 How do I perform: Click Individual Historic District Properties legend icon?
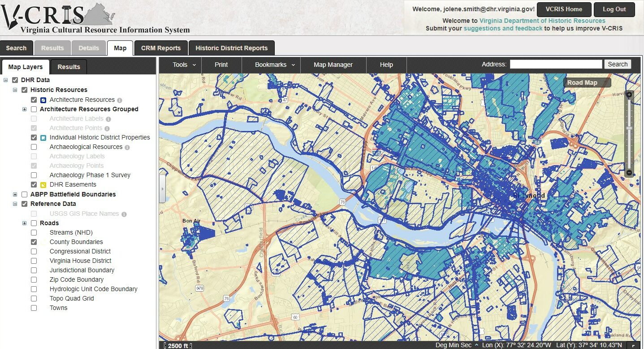pos(43,138)
